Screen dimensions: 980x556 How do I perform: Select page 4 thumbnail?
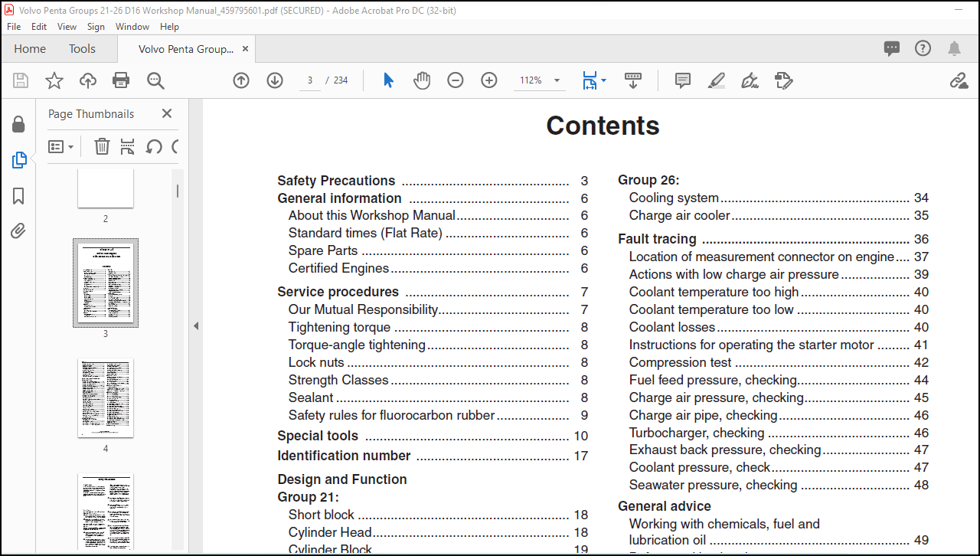(106, 398)
